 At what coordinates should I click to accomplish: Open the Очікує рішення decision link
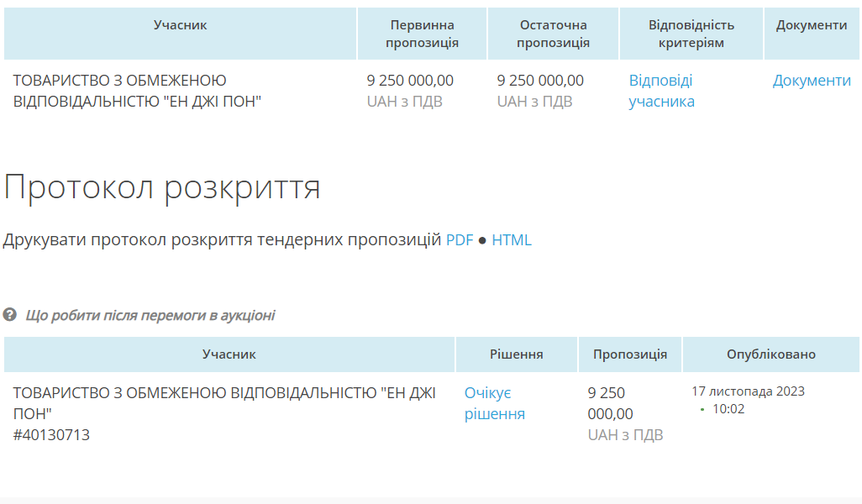pos(494,403)
